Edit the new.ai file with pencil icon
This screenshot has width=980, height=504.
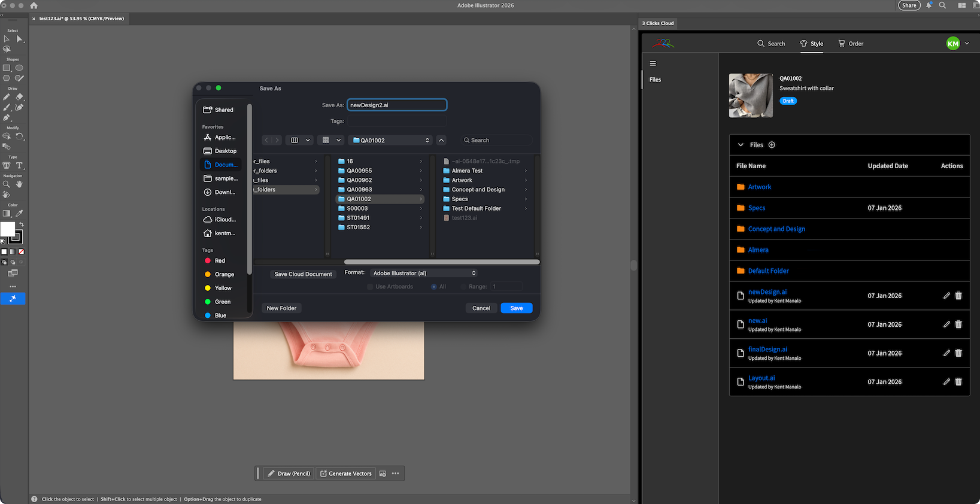coord(946,324)
